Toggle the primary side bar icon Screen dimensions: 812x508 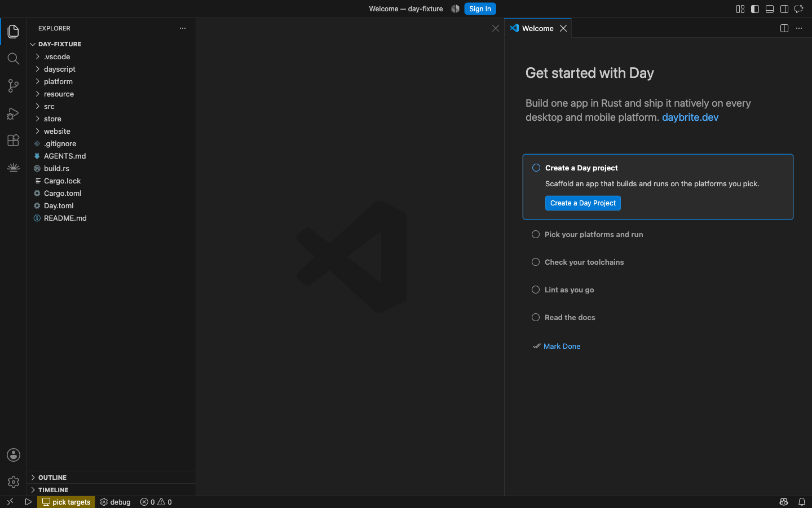[x=755, y=9]
